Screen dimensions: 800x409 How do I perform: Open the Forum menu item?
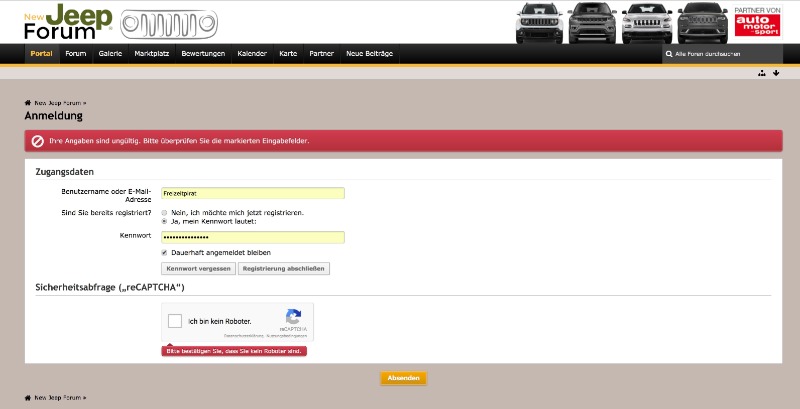click(75, 53)
